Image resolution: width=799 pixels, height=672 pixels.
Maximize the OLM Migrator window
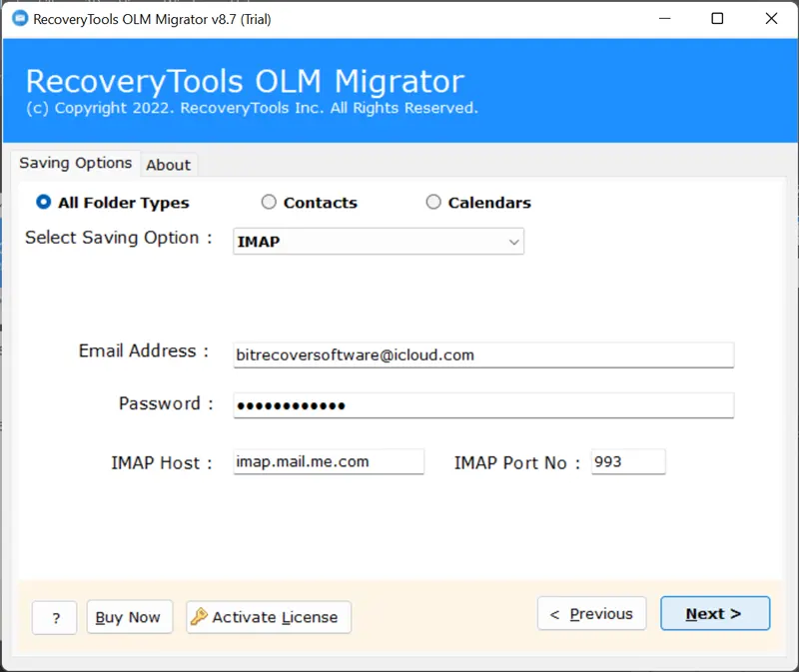(717, 19)
